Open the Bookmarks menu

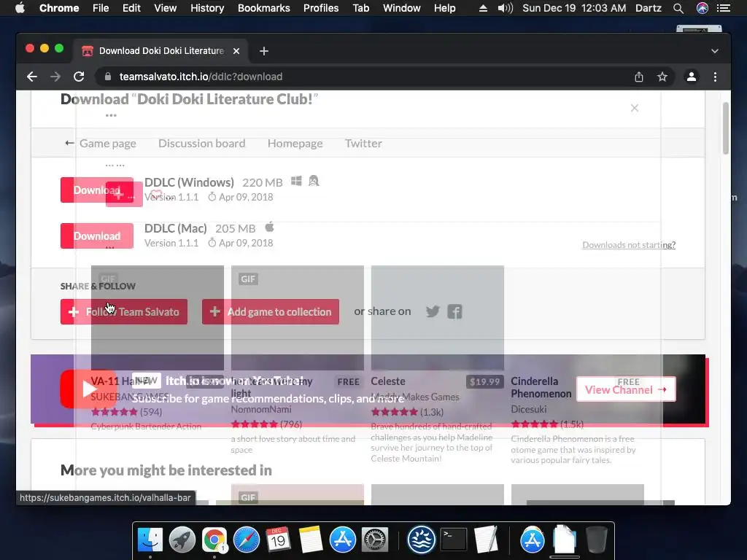coord(264,8)
